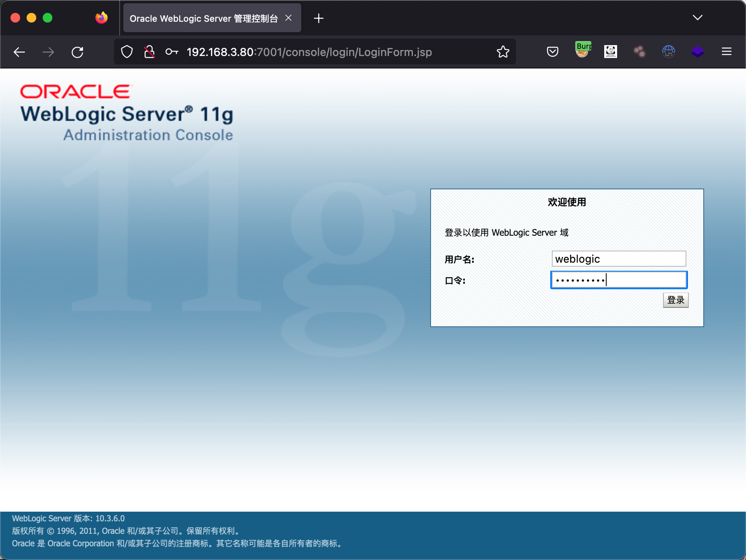Reload the WebLogic login page

point(77,52)
